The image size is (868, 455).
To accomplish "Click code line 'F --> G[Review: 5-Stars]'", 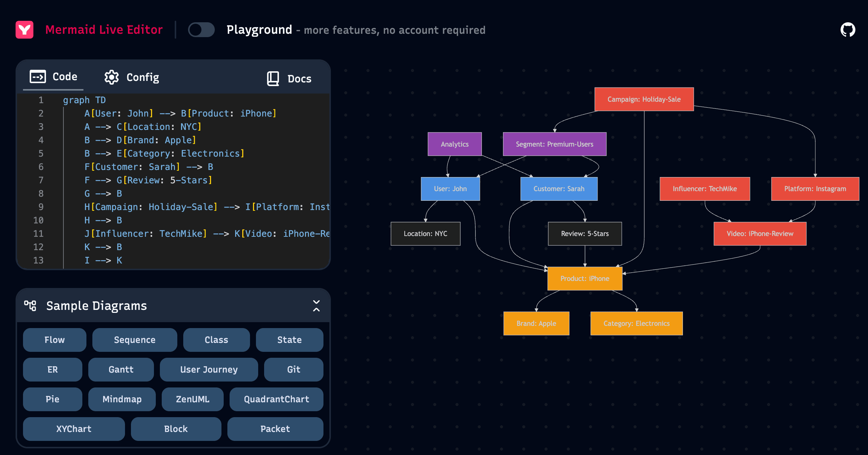I will coord(148,180).
